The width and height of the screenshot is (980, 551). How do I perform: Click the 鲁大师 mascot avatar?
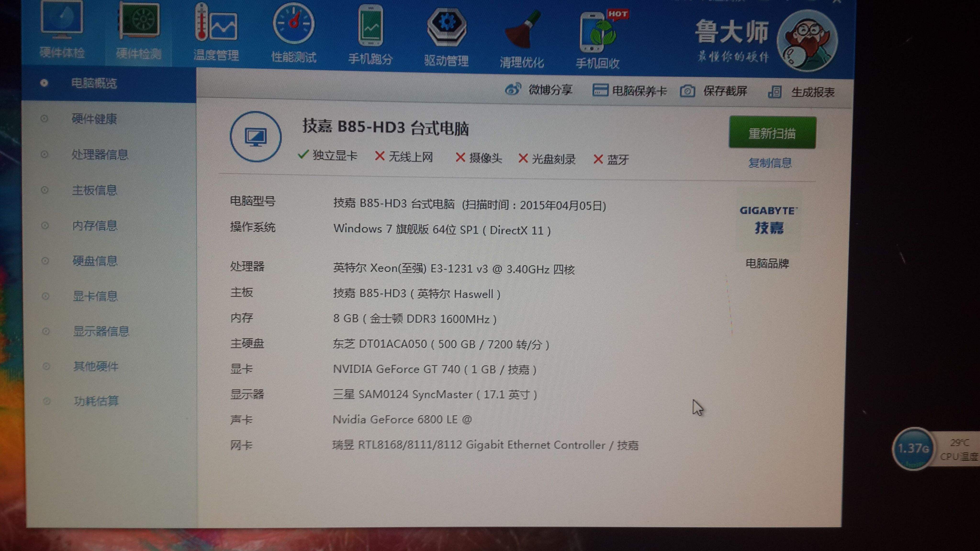point(807,40)
